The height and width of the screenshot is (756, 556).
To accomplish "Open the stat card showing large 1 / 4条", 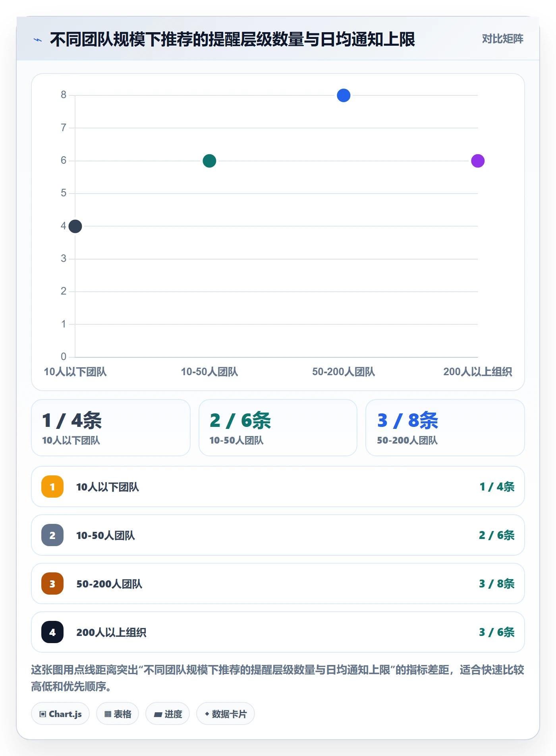I will [111, 428].
